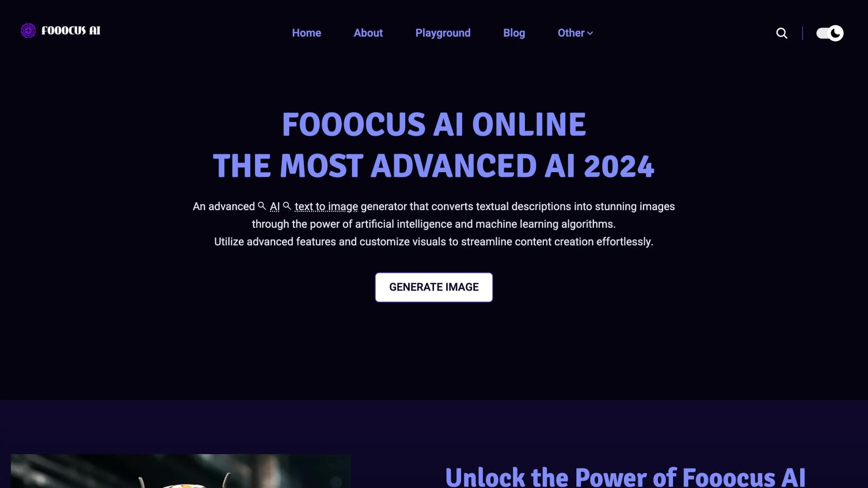Image resolution: width=868 pixels, height=488 pixels.
Task: Click the About menu item
Action: pos(368,32)
